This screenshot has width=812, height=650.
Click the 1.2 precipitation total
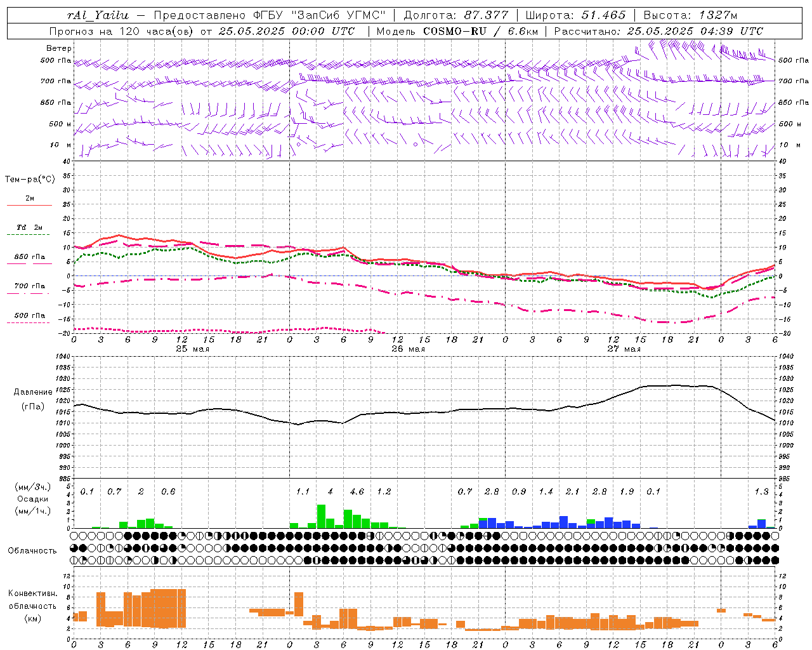click(384, 491)
